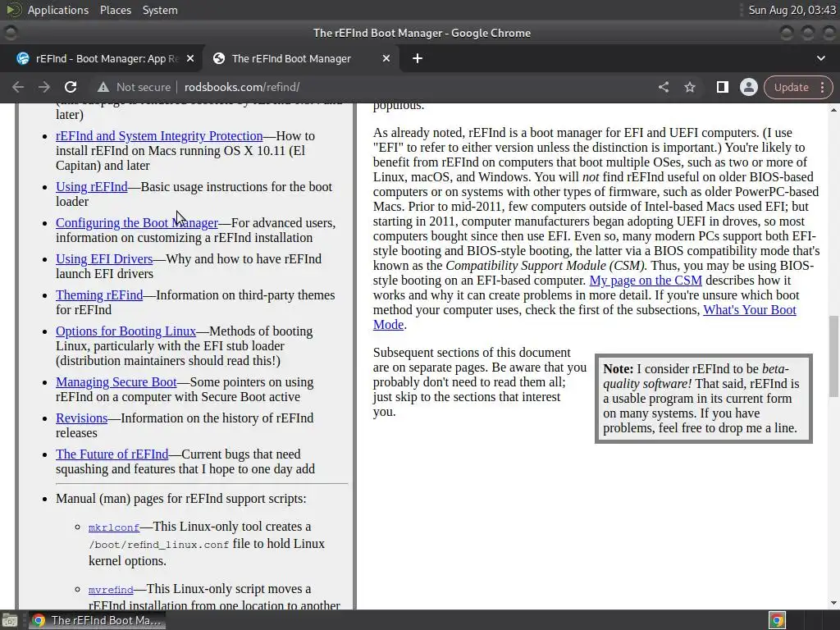Click the forward navigation arrow
Screen dimensions: 840x630
coord(44,87)
